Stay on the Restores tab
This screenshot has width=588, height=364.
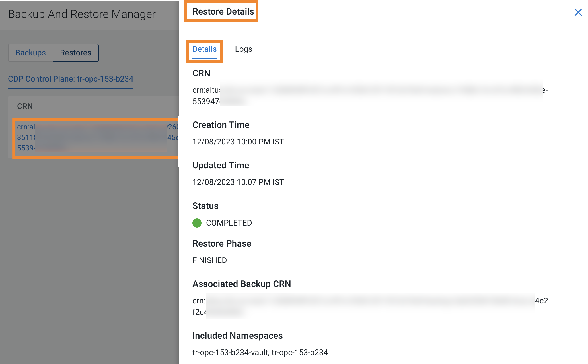click(x=75, y=53)
